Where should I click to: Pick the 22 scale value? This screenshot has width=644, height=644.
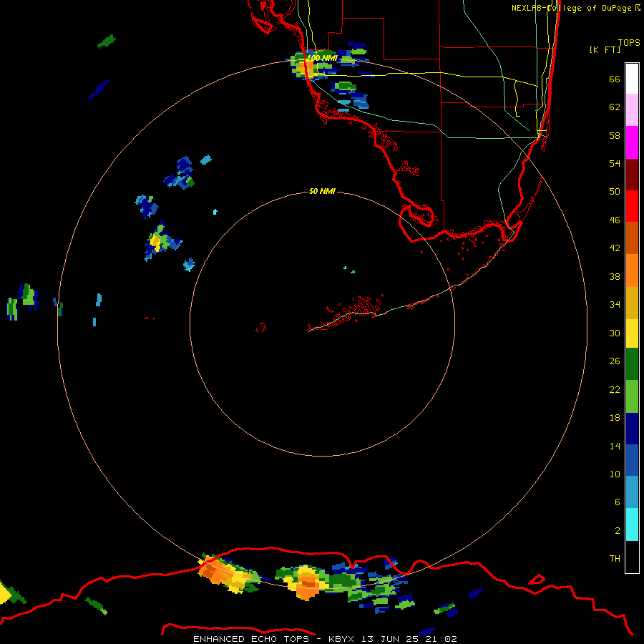pos(615,389)
